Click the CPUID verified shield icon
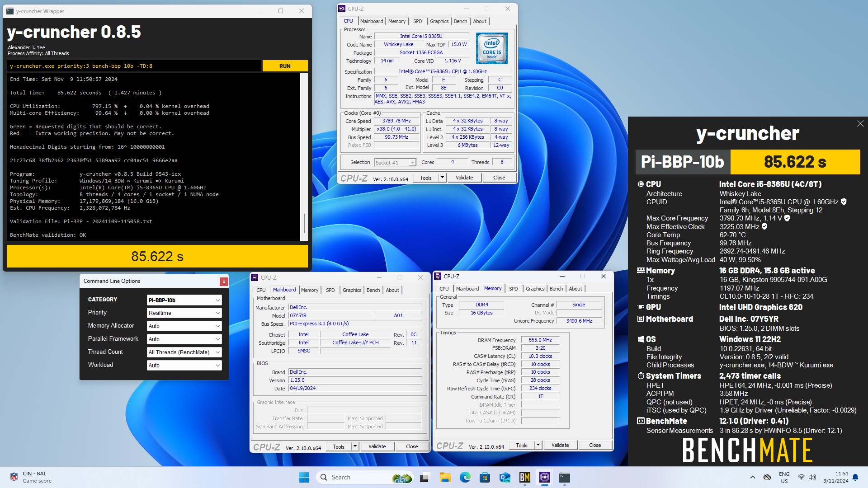 (844, 202)
